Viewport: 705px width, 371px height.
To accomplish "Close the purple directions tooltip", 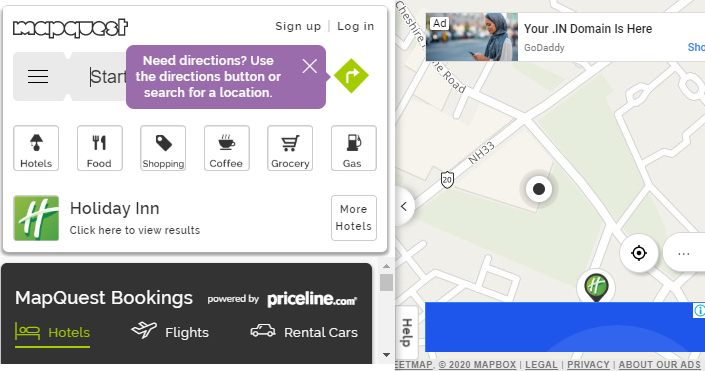I will pos(310,67).
